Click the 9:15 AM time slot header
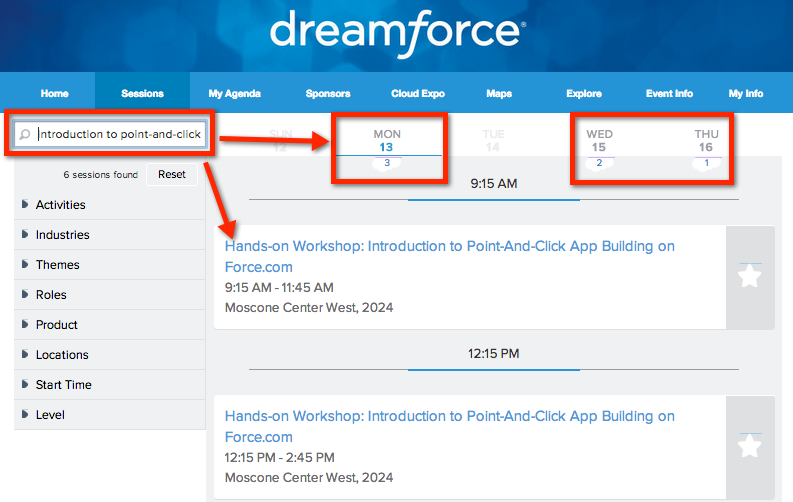 494,184
